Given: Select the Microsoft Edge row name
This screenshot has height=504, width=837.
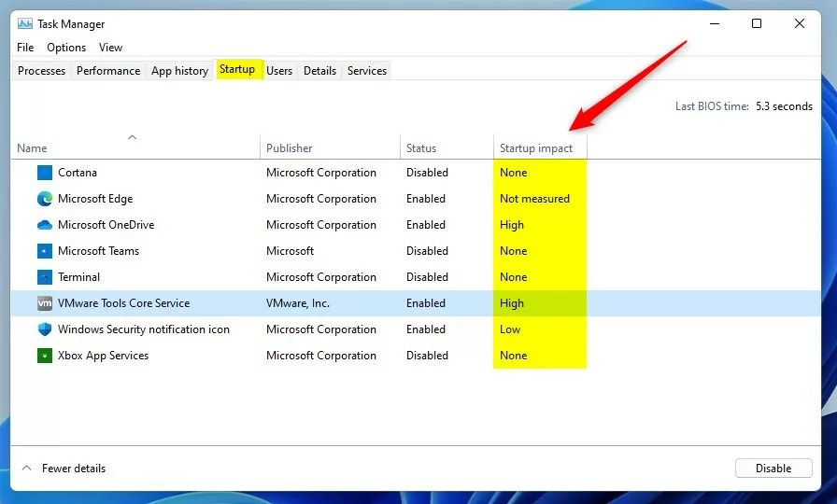Looking at the screenshot, I should (x=95, y=199).
